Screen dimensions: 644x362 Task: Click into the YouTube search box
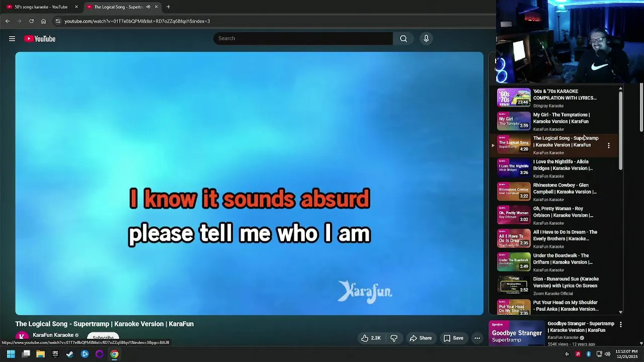[x=303, y=39]
